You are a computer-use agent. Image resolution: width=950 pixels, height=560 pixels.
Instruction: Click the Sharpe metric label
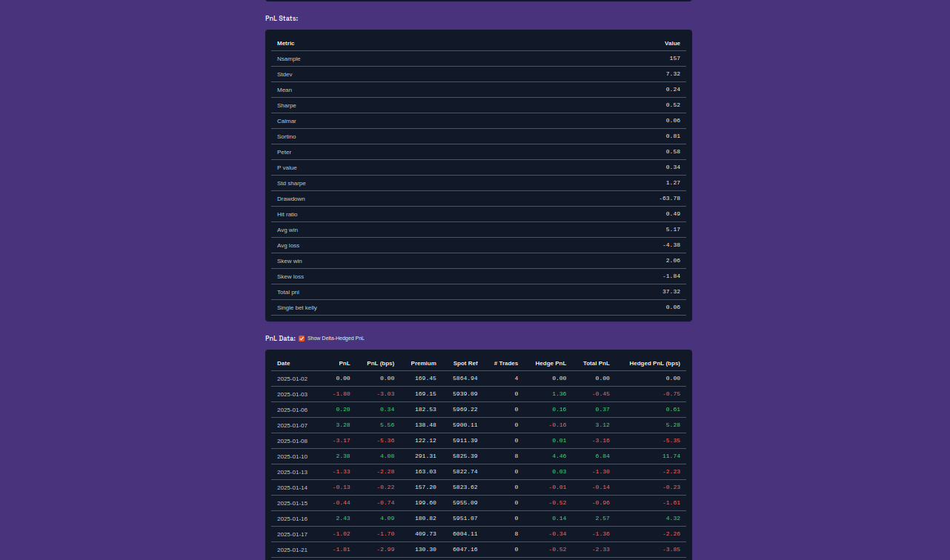coord(287,105)
